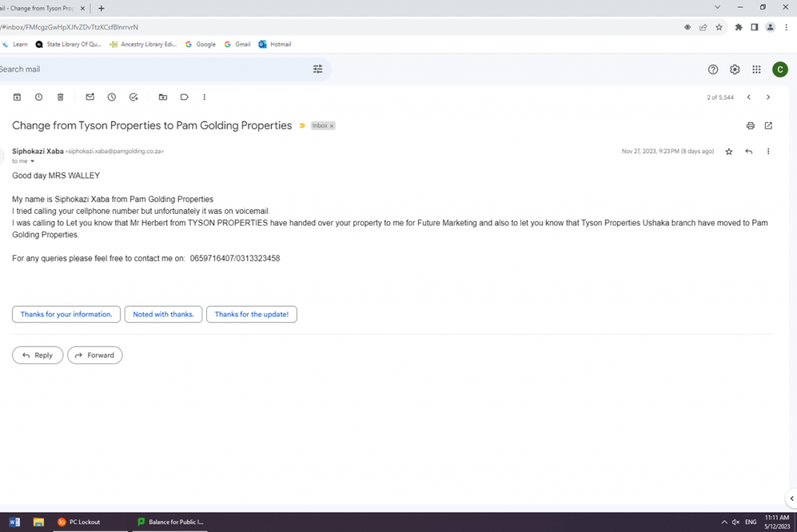The image size is (797, 532).
Task: Open the More options menu in the mail toolbar
Action: point(205,97)
